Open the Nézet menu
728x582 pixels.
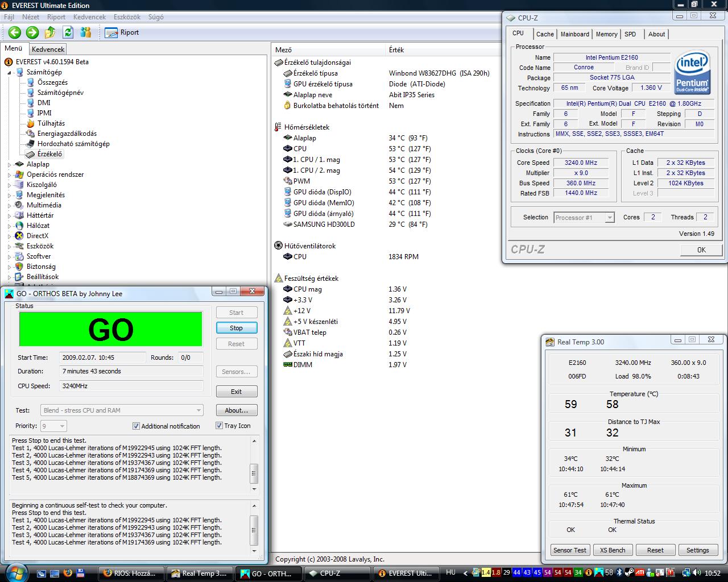coord(31,17)
